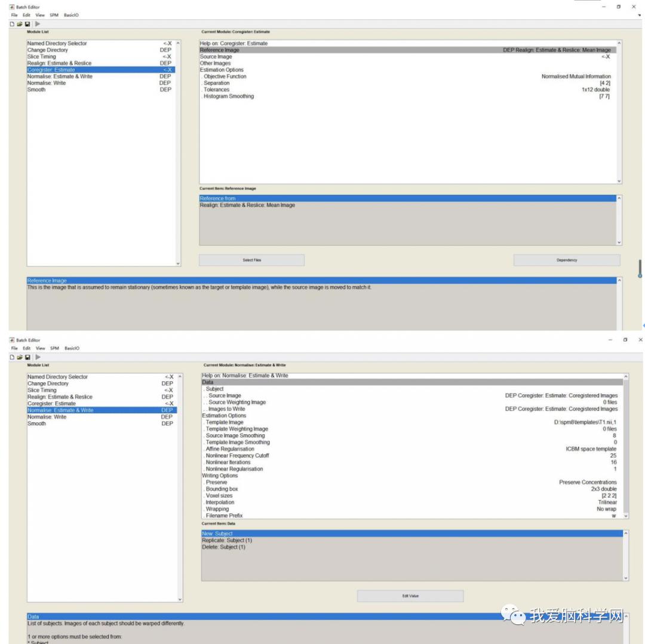Select Coregister: Estimate in bottom module list
Viewport: 645px width, 644px height.
tap(102, 403)
